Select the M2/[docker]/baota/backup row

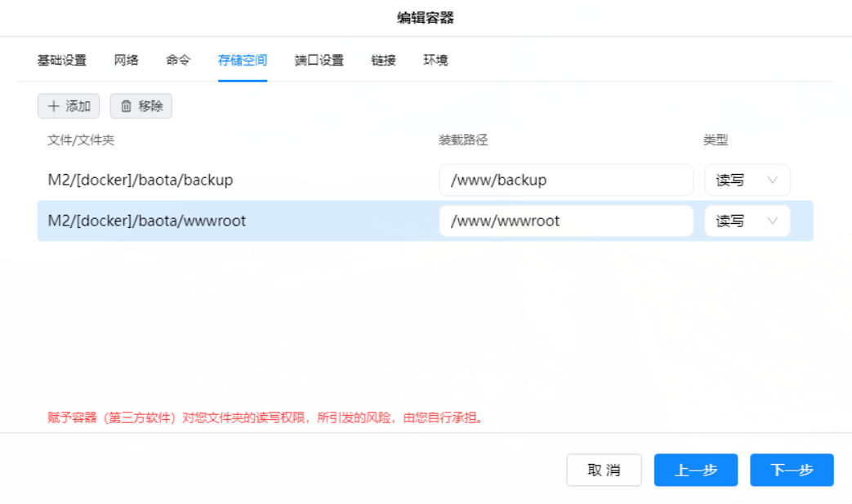(x=141, y=181)
